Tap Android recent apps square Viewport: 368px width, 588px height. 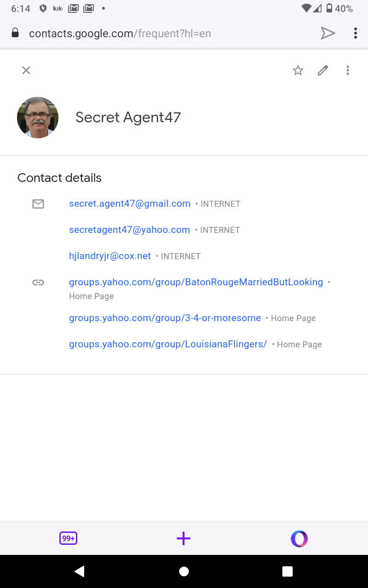287,571
